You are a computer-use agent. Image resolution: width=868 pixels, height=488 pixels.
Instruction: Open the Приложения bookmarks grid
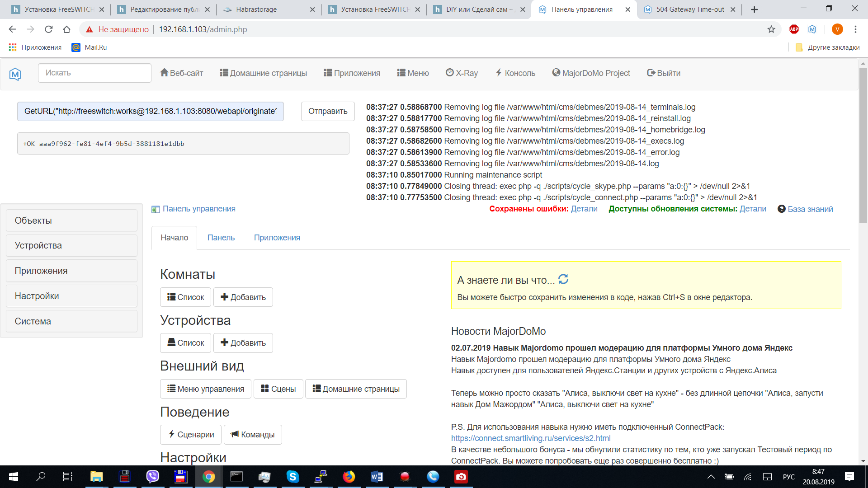tap(35, 47)
